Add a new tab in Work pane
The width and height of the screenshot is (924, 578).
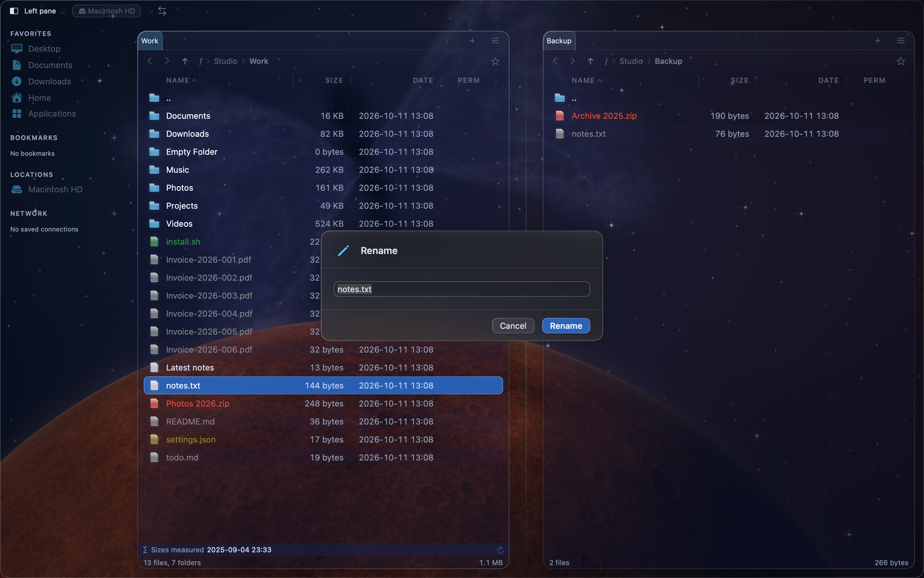[x=472, y=40]
